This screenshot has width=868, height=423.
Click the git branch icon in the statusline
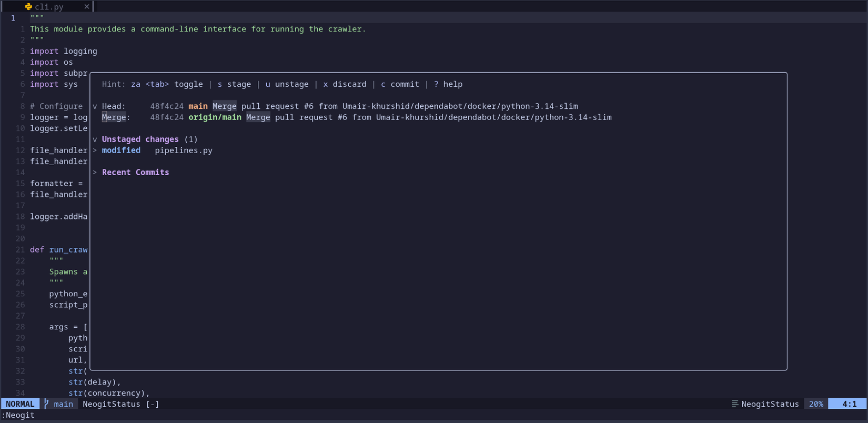(46, 404)
